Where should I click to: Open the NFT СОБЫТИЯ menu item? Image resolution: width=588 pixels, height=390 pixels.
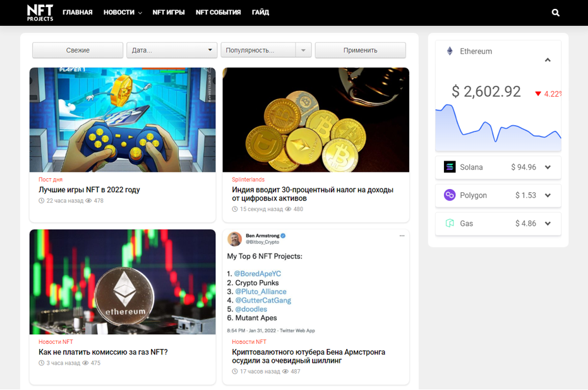pyautogui.click(x=219, y=13)
